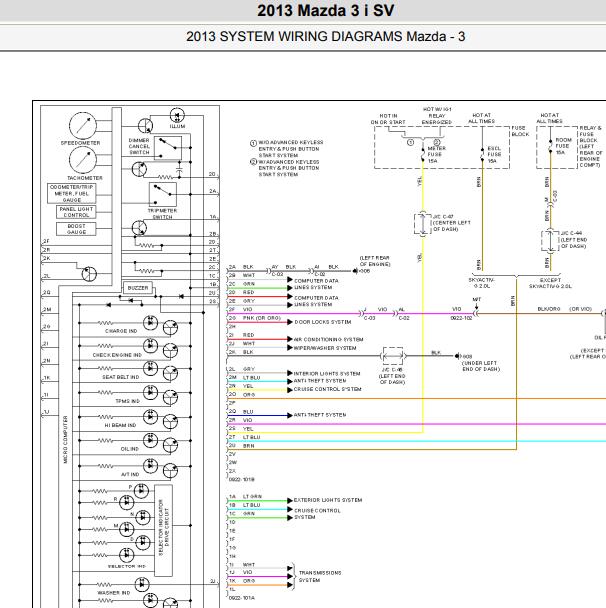Click the Air Conditioning System arrow
The height and width of the screenshot is (608, 606).
290,339
